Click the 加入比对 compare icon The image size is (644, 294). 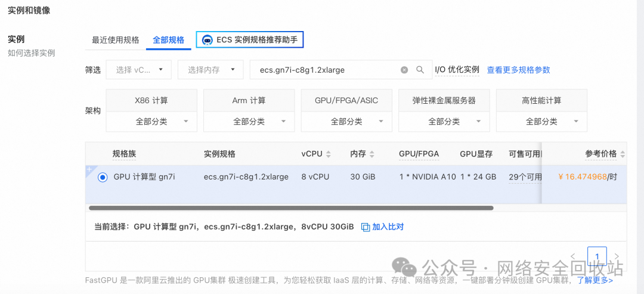pyautogui.click(x=365, y=227)
